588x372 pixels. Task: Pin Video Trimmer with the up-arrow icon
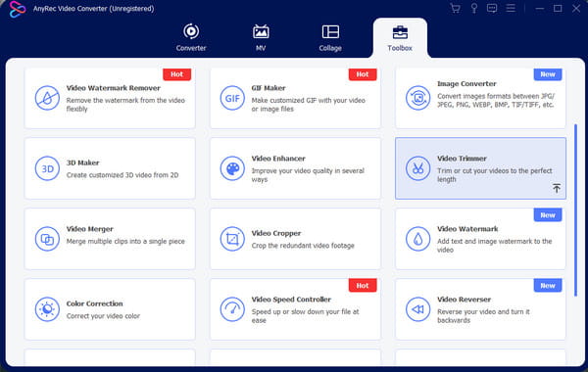pos(557,188)
